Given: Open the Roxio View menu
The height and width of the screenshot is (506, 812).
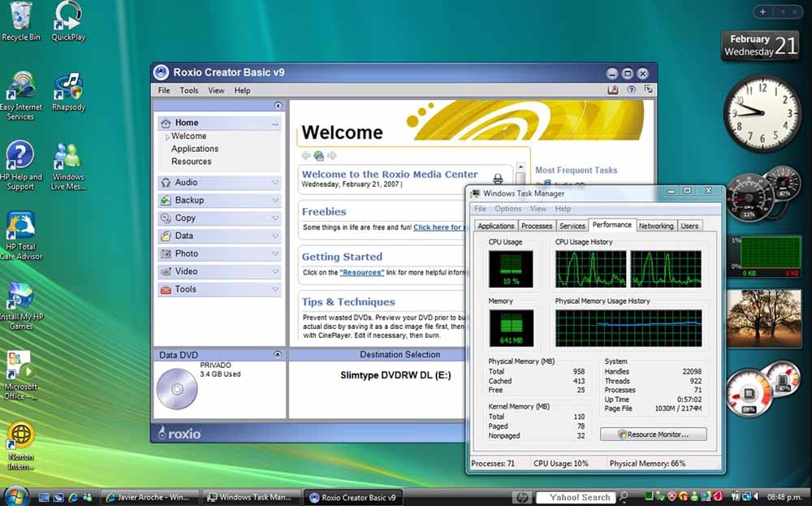Looking at the screenshot, I should [x=217, y=90].
